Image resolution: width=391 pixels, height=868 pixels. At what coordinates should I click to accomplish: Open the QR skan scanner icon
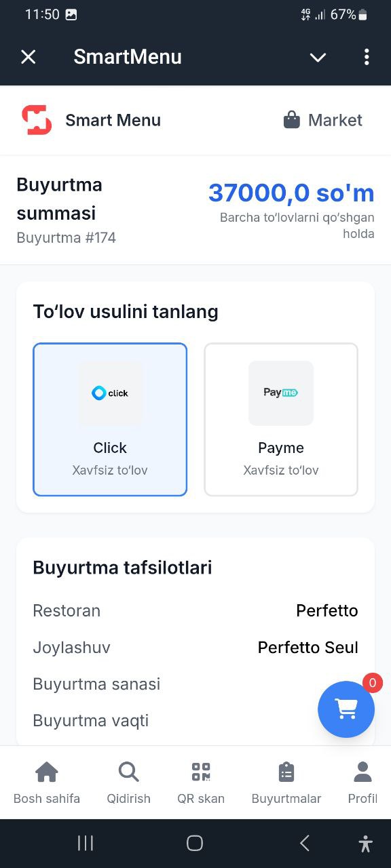pyautogui.click(x=200, y=770)
